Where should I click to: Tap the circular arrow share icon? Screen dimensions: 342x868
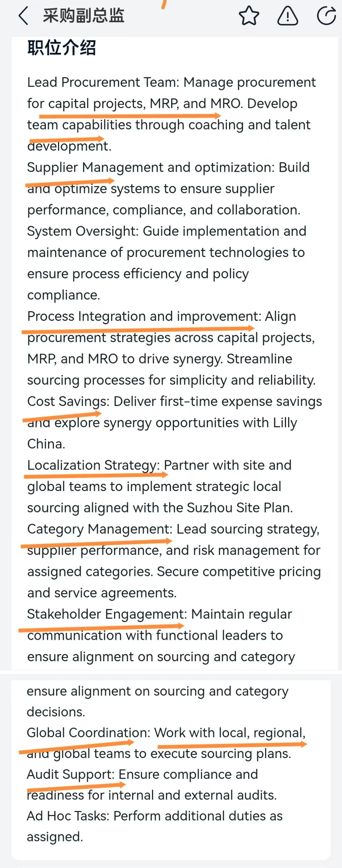[x=327, y=15]
